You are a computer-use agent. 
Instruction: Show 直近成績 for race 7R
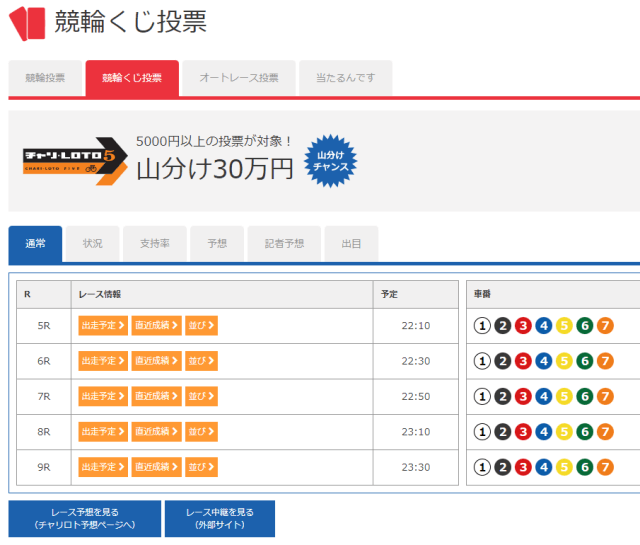pos(157,396)
